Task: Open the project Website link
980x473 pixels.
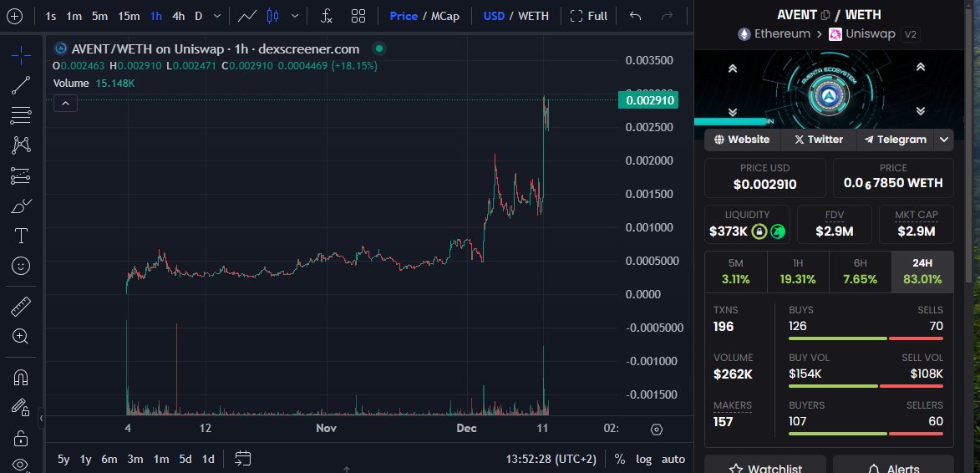Action: (743, 140)
